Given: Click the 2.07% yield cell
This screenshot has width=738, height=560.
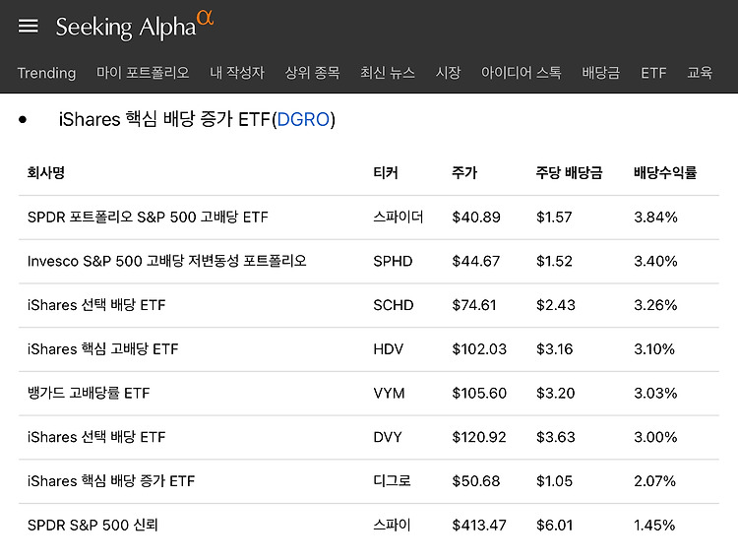Looking at the screenshot, I should point(654,481).
